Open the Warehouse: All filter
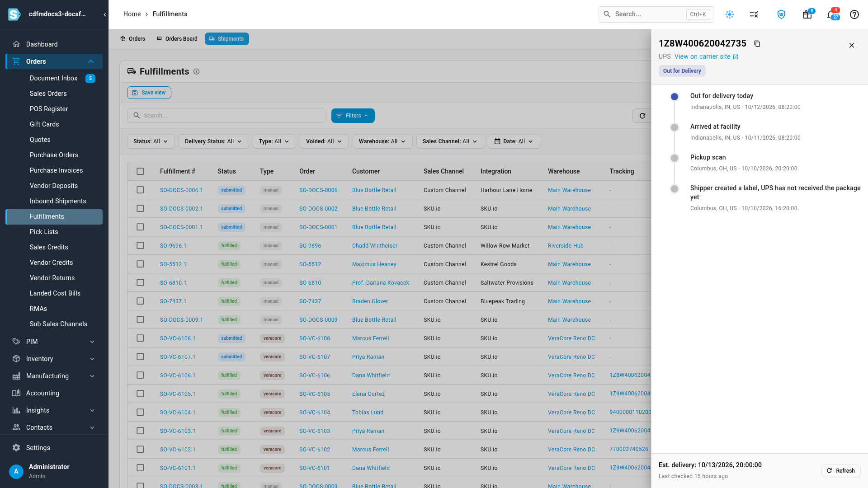 pos(382,141)
